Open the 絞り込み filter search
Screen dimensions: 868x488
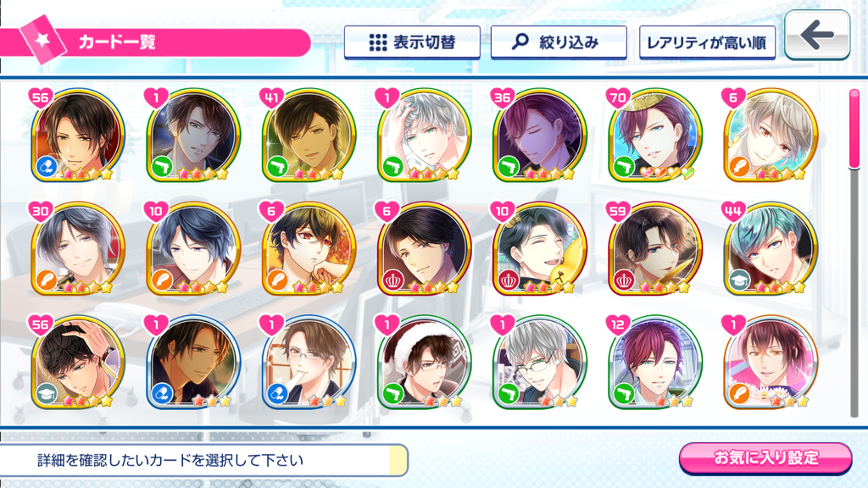pos(559,42)
